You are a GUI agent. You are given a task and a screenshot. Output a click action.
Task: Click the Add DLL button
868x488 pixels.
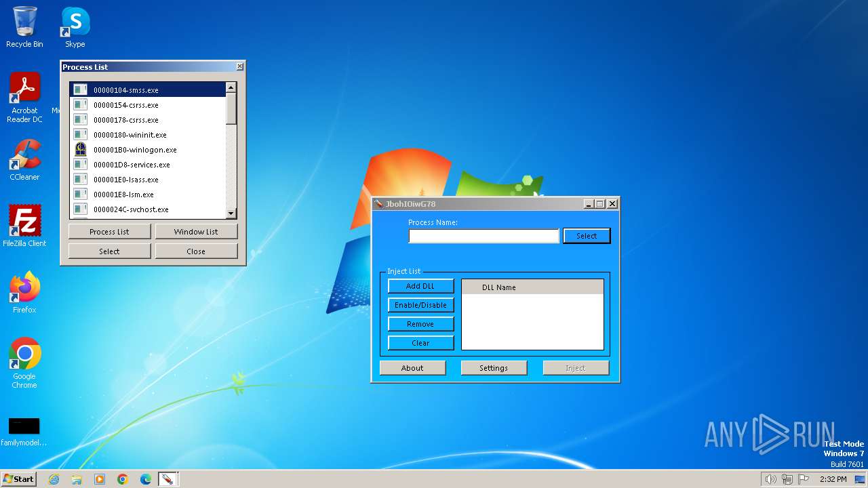(x=420, y=286)
